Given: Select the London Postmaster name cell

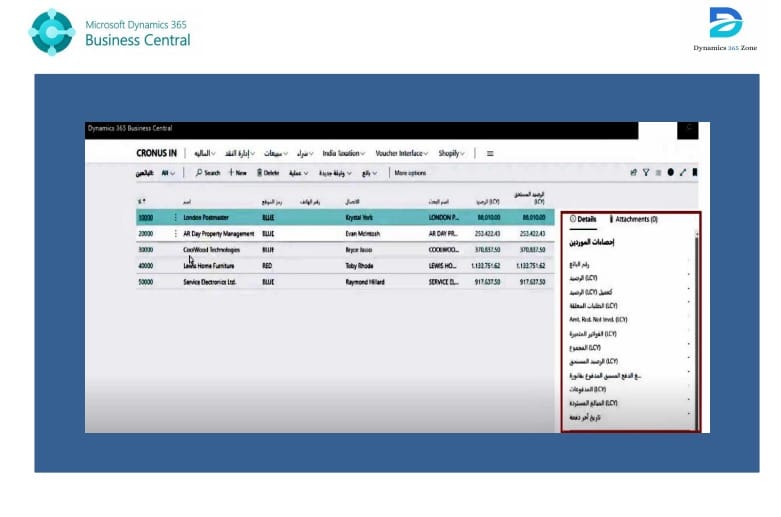Looking at the screenshot, I should coord(206,218).
